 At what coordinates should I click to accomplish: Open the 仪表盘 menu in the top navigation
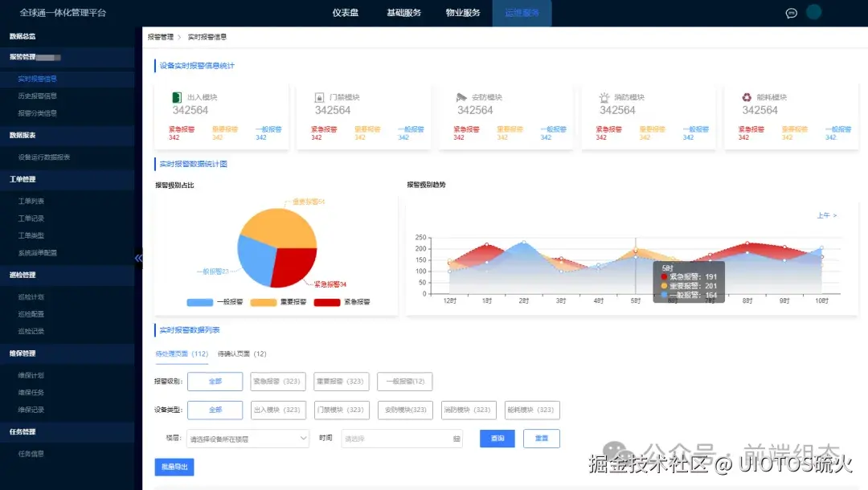pyautogui.click(x=344, y=13)
